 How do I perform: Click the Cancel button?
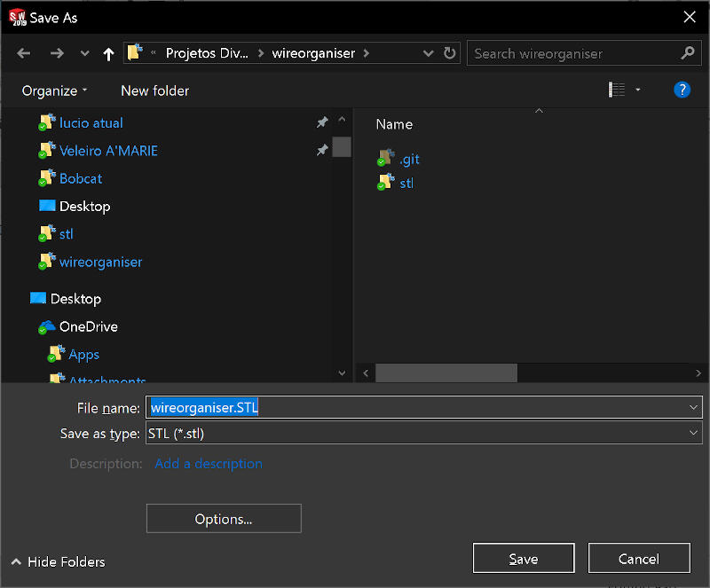point(639,559)
